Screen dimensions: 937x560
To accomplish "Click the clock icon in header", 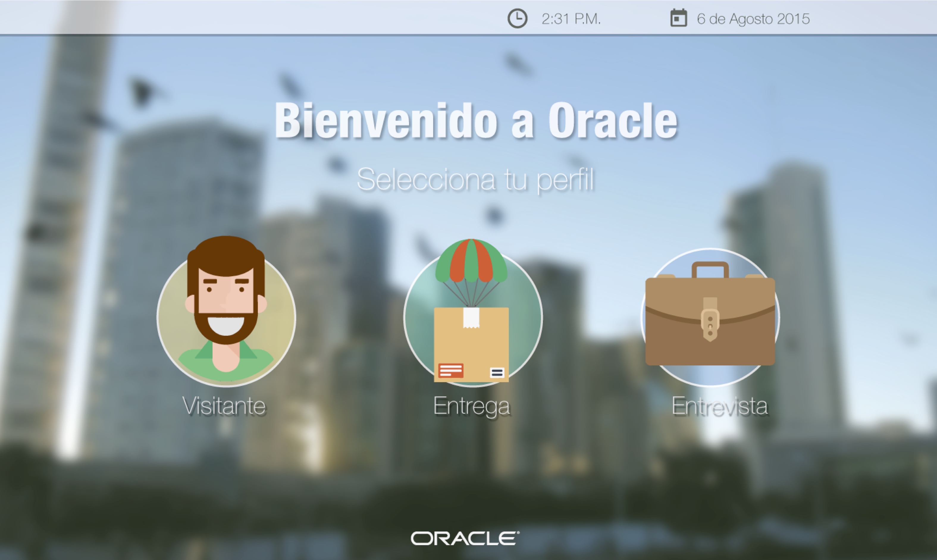I will pos(517,18).
